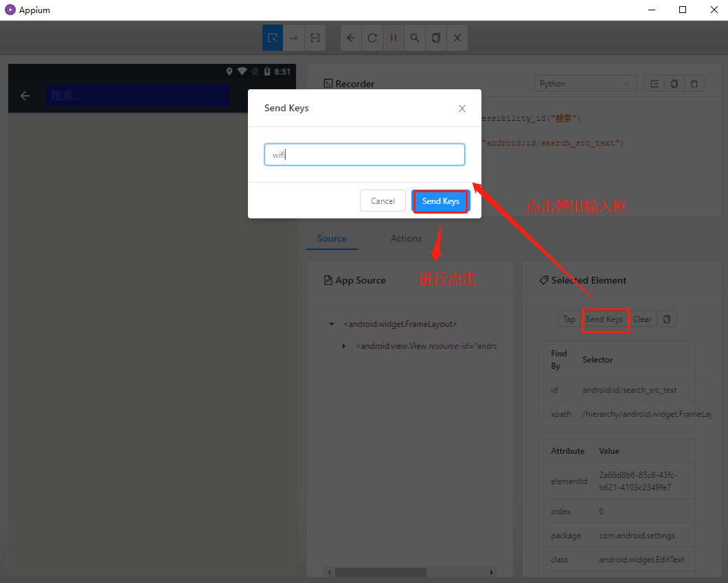Click the Selected Element tag icon

click(544, 280)
